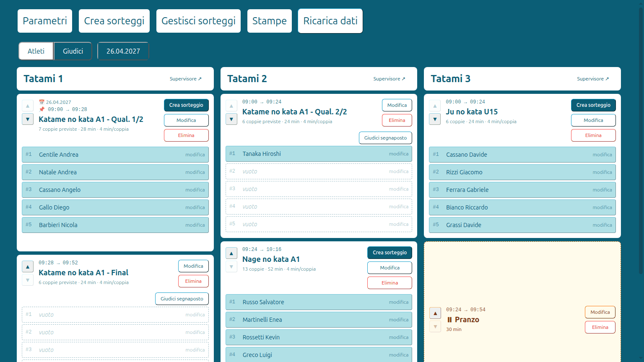
Task: Open the Parametri section
Action: pyautogui.click(x=45, y=21)
